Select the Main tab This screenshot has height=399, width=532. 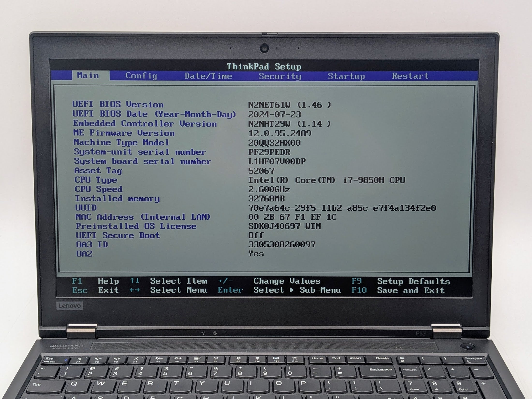(x=88, y=75)
